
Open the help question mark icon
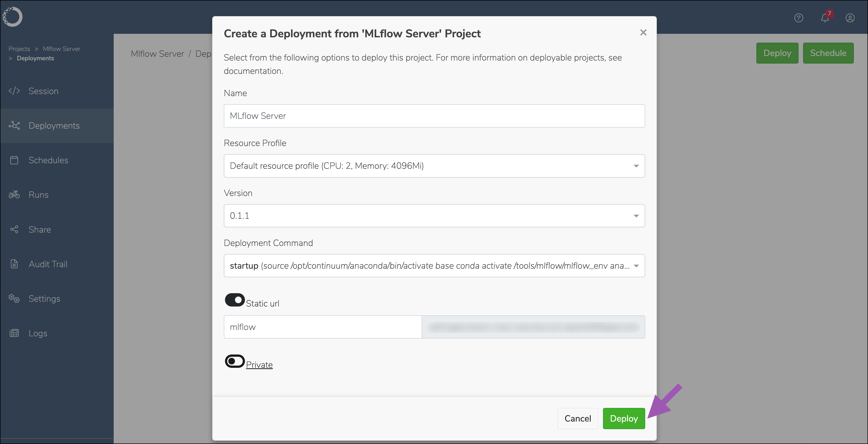pyautogui.click(x=799, y=18)
